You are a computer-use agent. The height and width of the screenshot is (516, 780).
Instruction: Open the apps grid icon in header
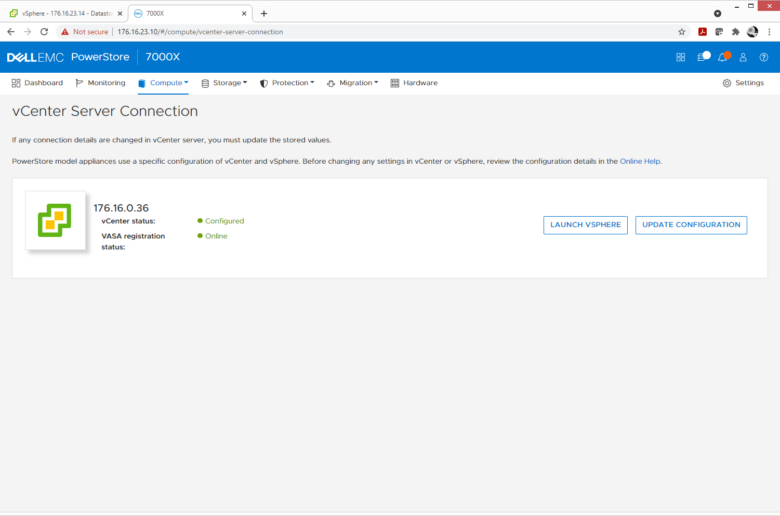click(x=681, y=57)
